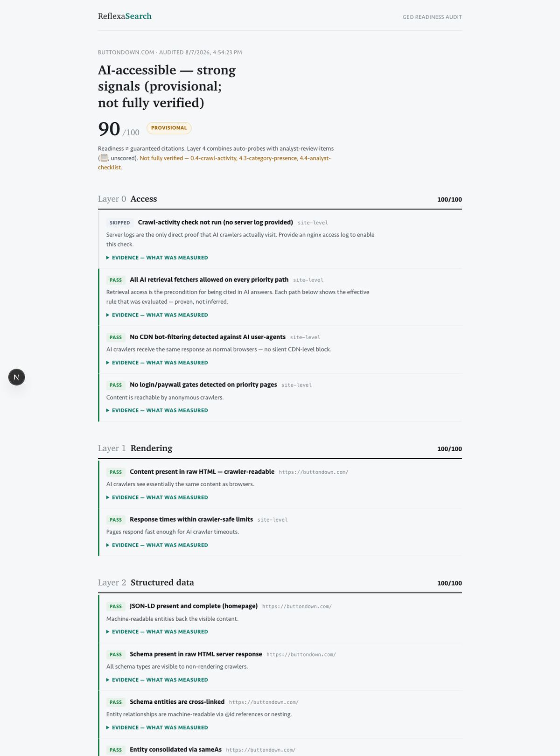The height and width of the screenshot is (756, 560).
Task: Click the clipboard analyst-review icon
Action: (x=104, y=158)
